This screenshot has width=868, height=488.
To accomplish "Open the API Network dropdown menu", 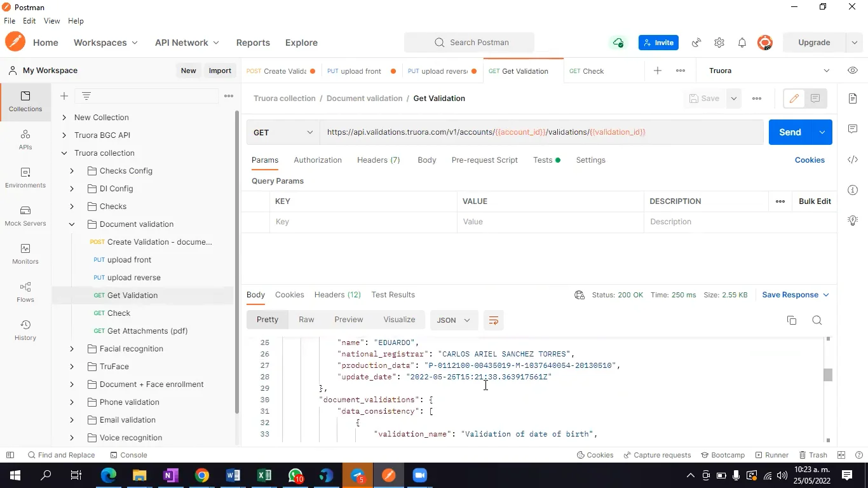I will [187, 43].
